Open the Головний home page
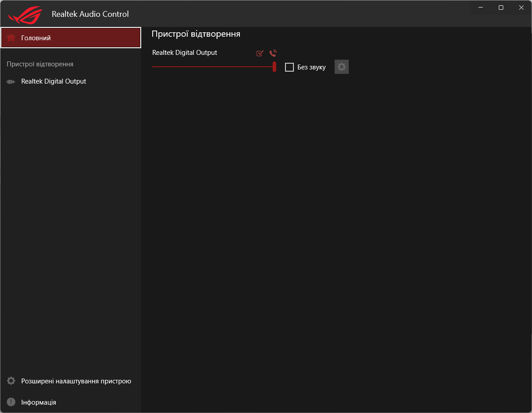532x413 pixels. (71, 38)
